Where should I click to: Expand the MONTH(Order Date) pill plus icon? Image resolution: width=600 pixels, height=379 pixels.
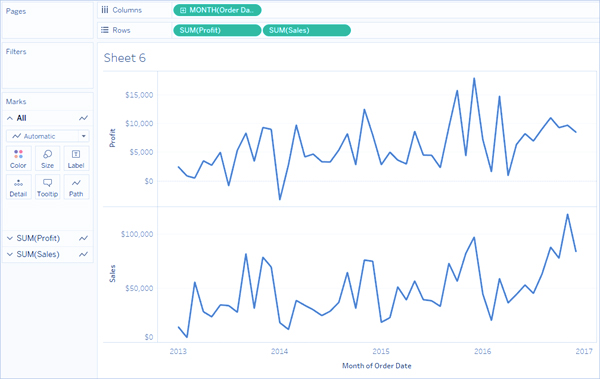183,10
